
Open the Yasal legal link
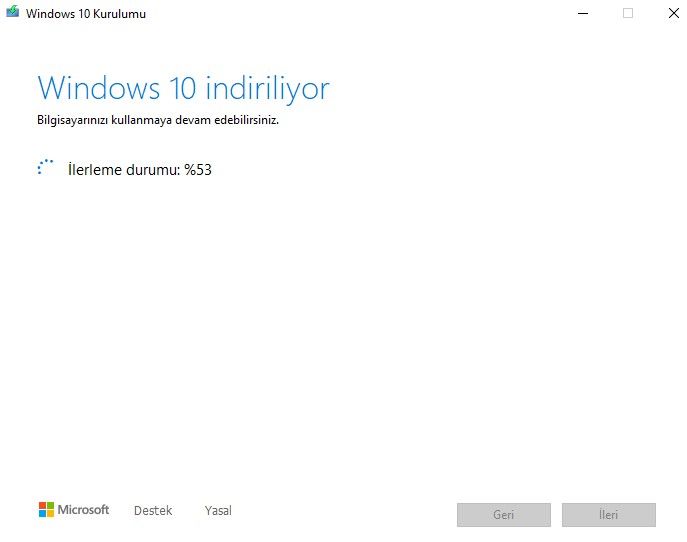[x=218, y=510]
